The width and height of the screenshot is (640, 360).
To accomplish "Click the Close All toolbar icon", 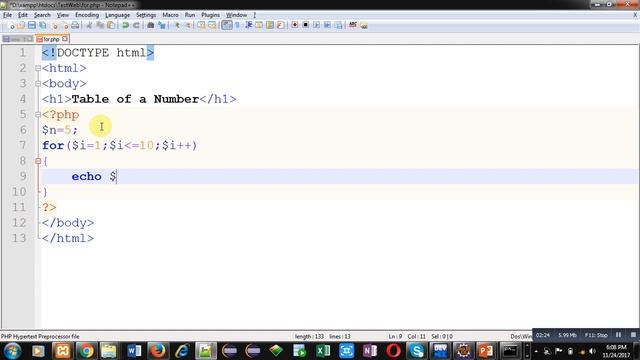I will pyautogui.click(x=65, y=25).
